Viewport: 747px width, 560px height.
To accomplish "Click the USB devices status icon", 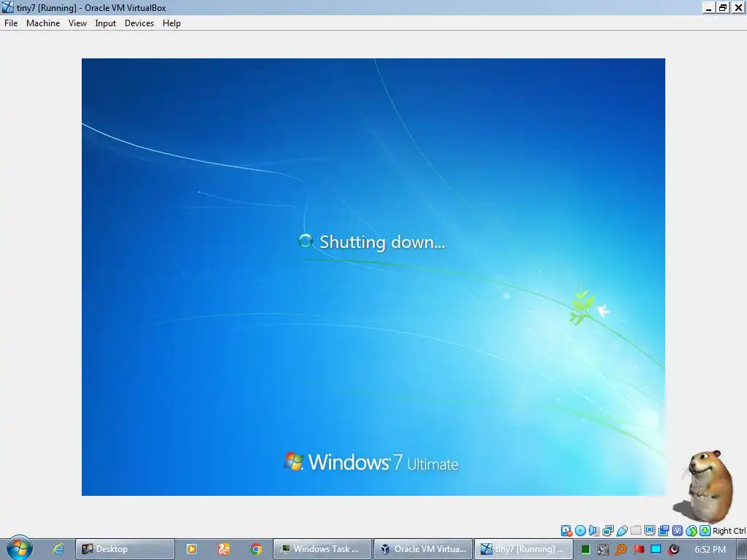I will click(622, 531).
